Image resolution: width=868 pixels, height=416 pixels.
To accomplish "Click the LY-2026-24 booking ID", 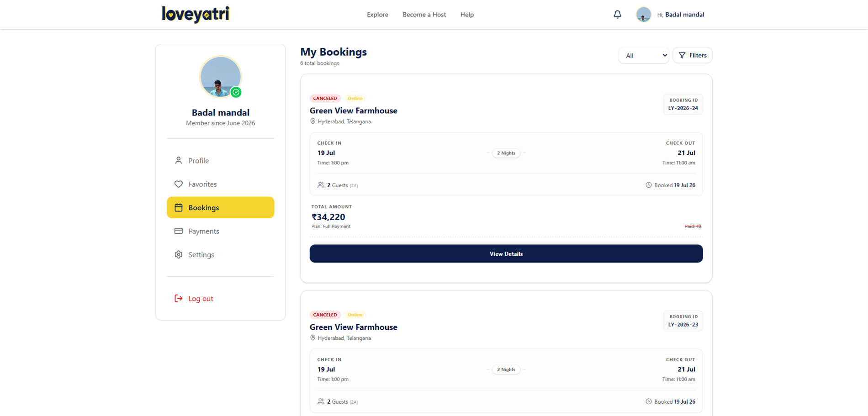I will (683, 108).
